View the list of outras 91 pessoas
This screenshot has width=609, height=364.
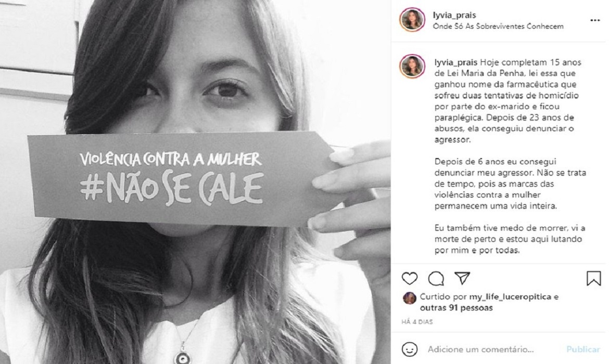click(456, 308)
